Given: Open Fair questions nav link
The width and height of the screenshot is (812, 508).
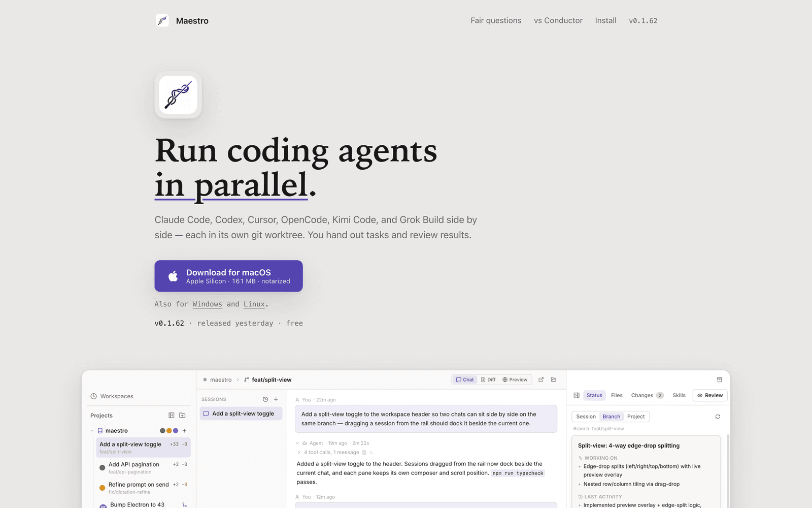Looking at the screenshot, I should click(x=496, y=20).
